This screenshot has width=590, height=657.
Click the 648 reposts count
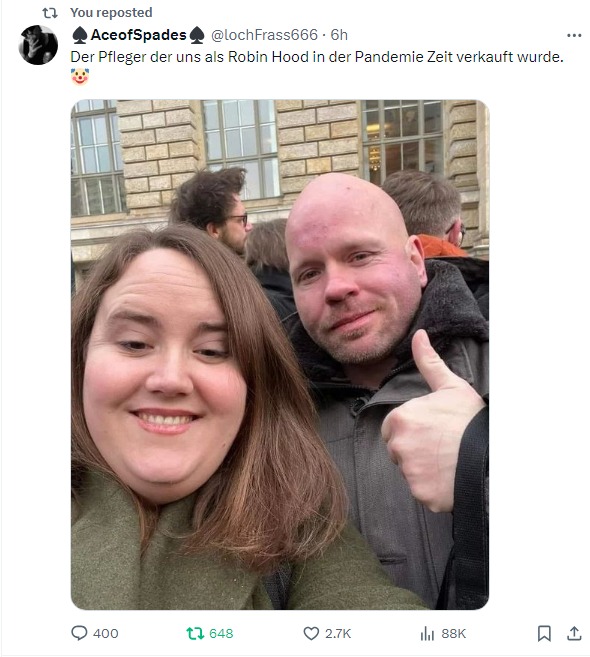[x=221, y=633]
